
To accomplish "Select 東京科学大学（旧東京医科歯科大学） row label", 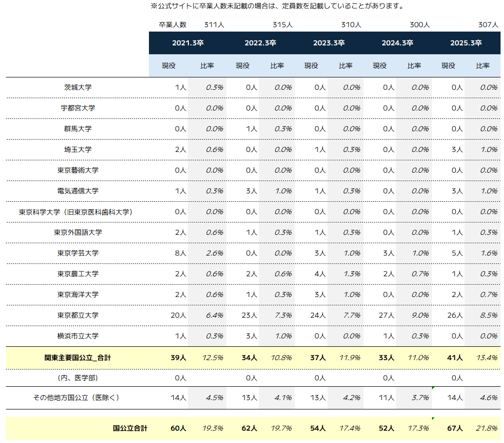I will pos(77,212).
